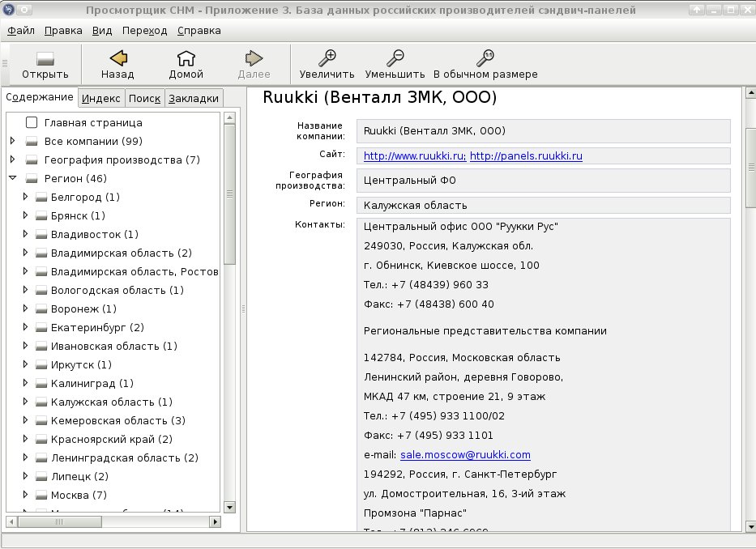Click the pane splitter handle

click(243, 309)
